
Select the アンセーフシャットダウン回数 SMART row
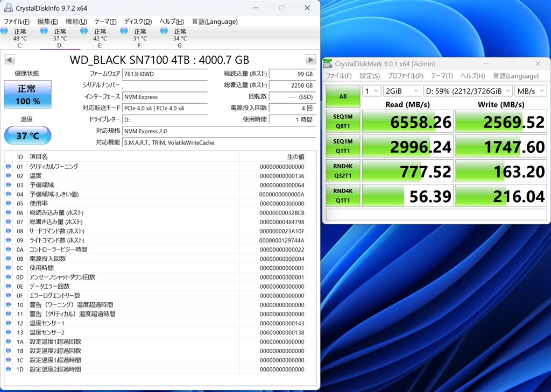[x=156, y=277]
